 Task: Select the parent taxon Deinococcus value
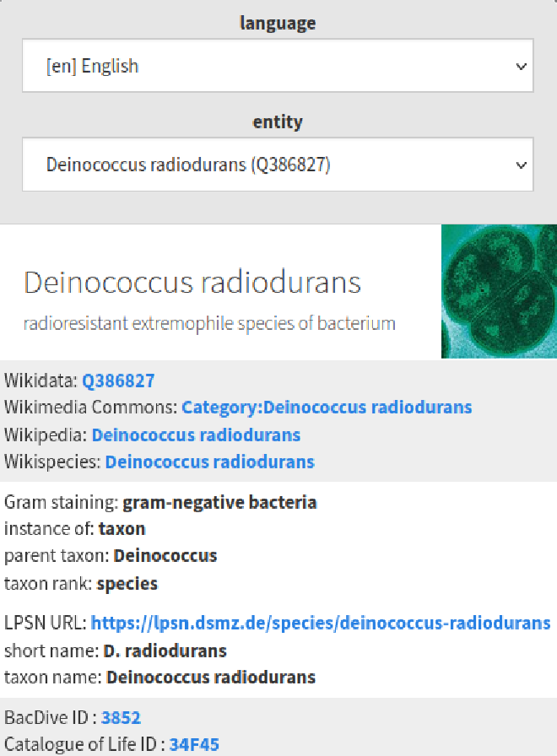click(165, 556)
